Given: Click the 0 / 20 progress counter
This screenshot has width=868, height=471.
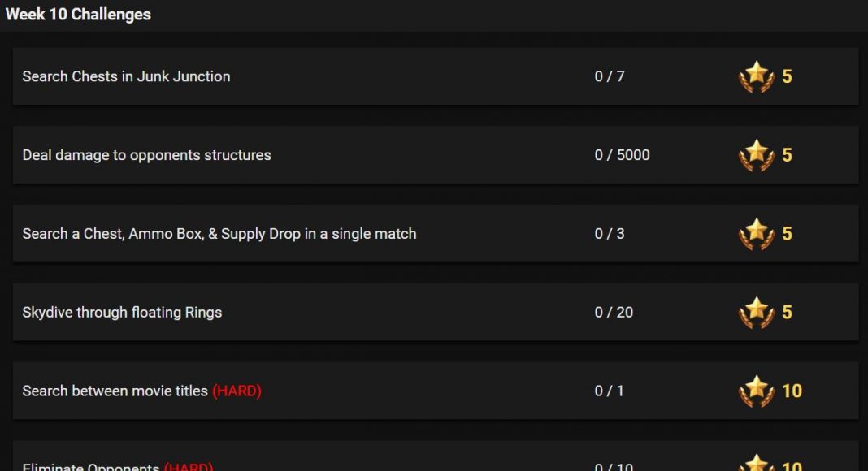Looking at the screenshot, I should (614, 312).
